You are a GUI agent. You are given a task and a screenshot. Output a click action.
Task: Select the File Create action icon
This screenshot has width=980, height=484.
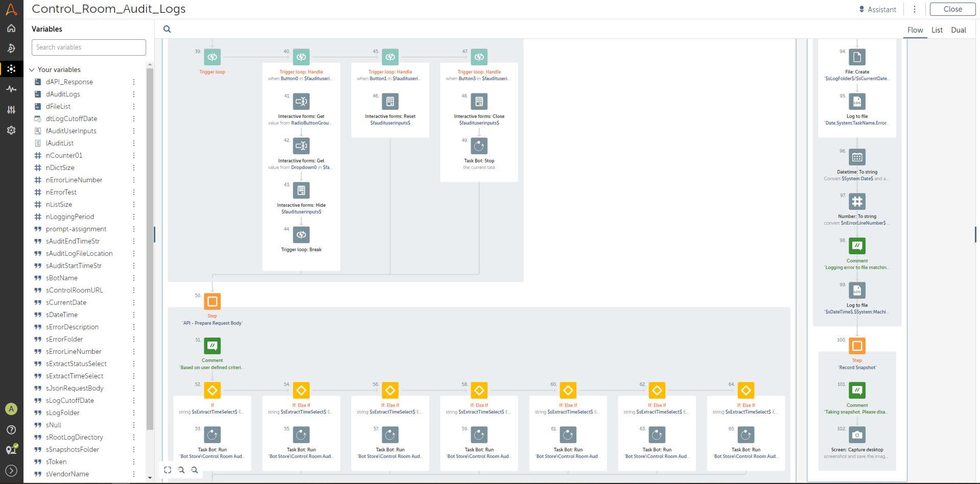coord(857,57)
